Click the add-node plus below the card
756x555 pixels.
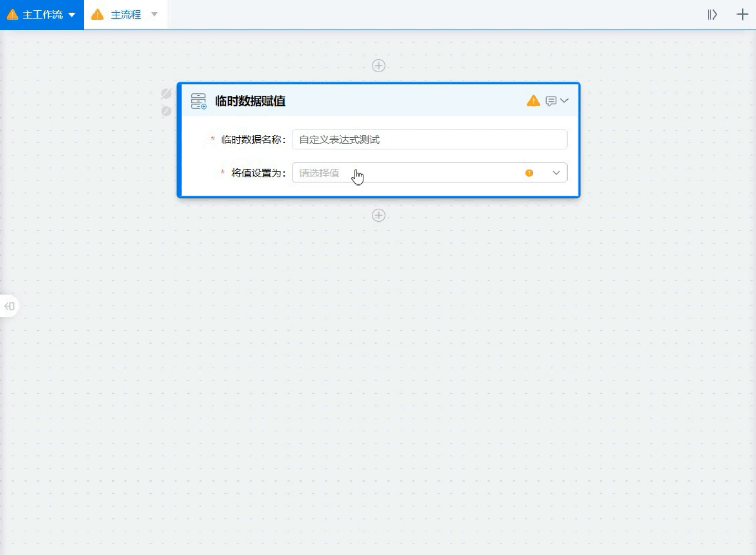click(379, 215)
